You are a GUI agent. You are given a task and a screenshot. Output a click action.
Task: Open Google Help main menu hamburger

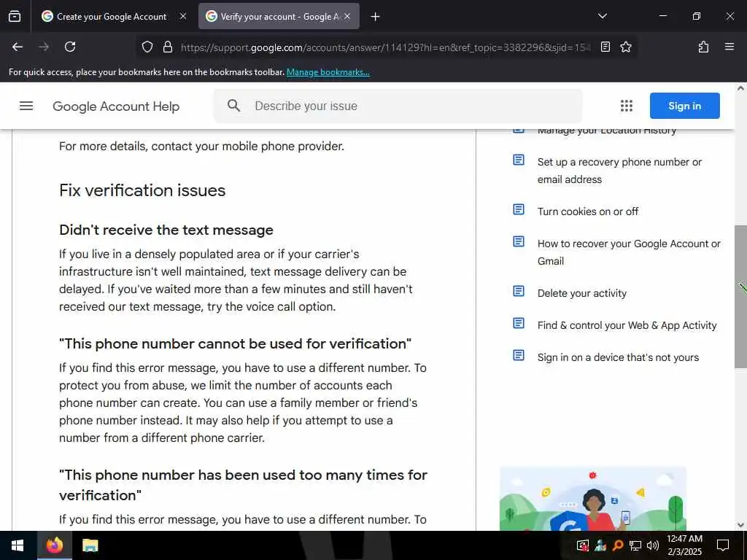[x=26, y=106]
